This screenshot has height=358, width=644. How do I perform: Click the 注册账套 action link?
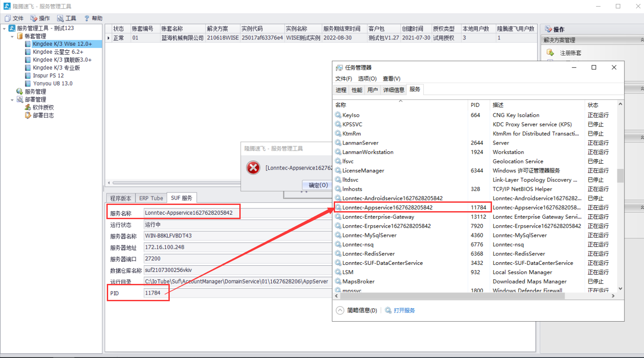coord(570,53)
